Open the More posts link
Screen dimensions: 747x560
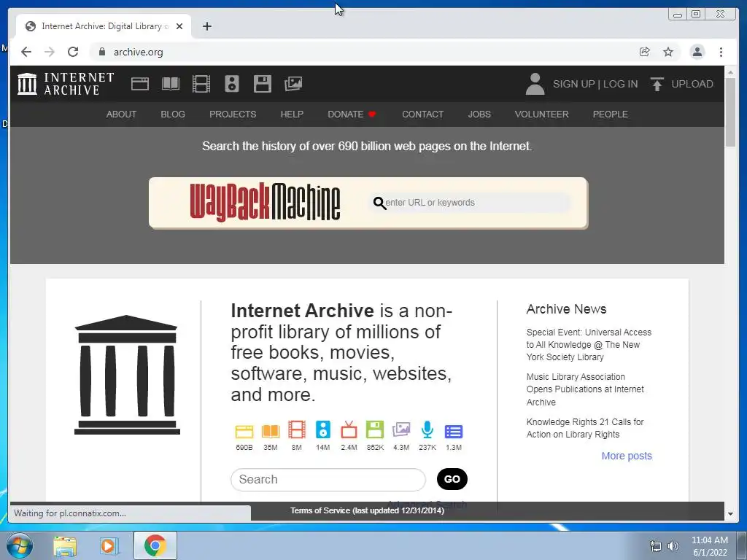tap(627, 456)
